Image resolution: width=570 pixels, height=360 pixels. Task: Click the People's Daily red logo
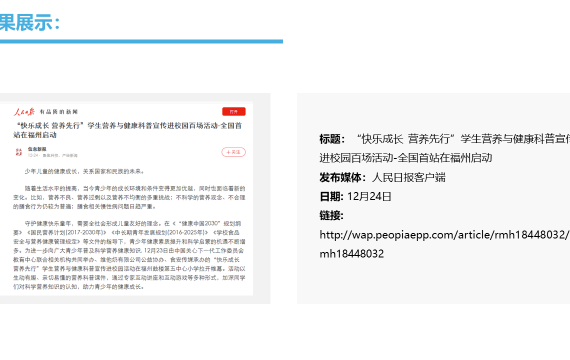(x=24, y=112)
